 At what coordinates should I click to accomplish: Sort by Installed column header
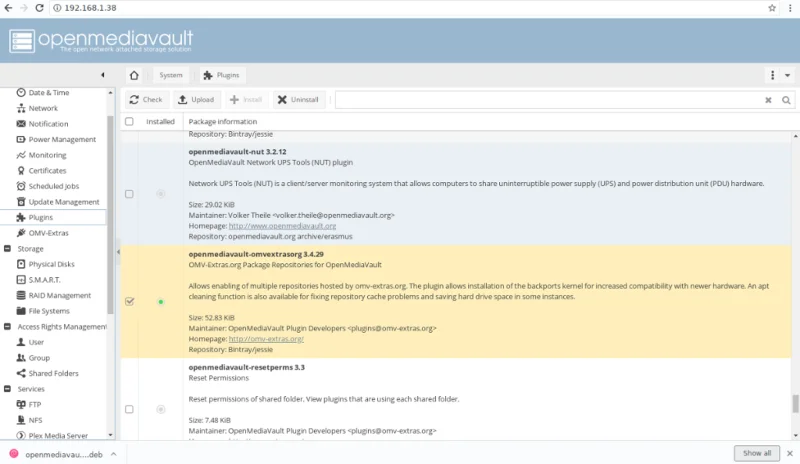click(160, 121)
